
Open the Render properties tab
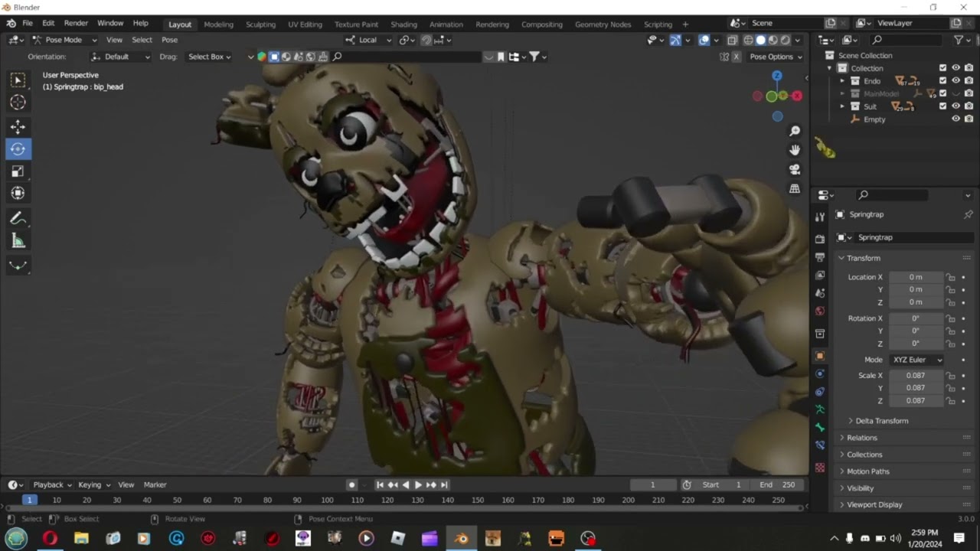[x=820, y=239]
